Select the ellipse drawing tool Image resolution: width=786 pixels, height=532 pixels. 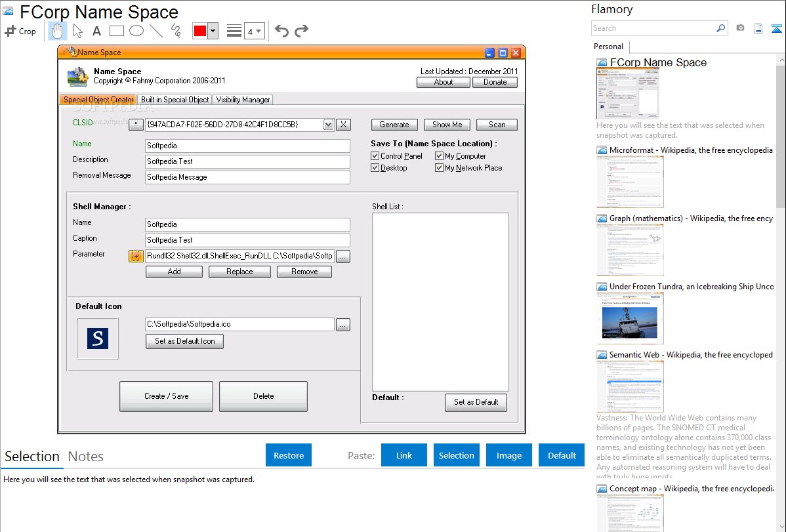pyautogui.click(x=136, y=31)
